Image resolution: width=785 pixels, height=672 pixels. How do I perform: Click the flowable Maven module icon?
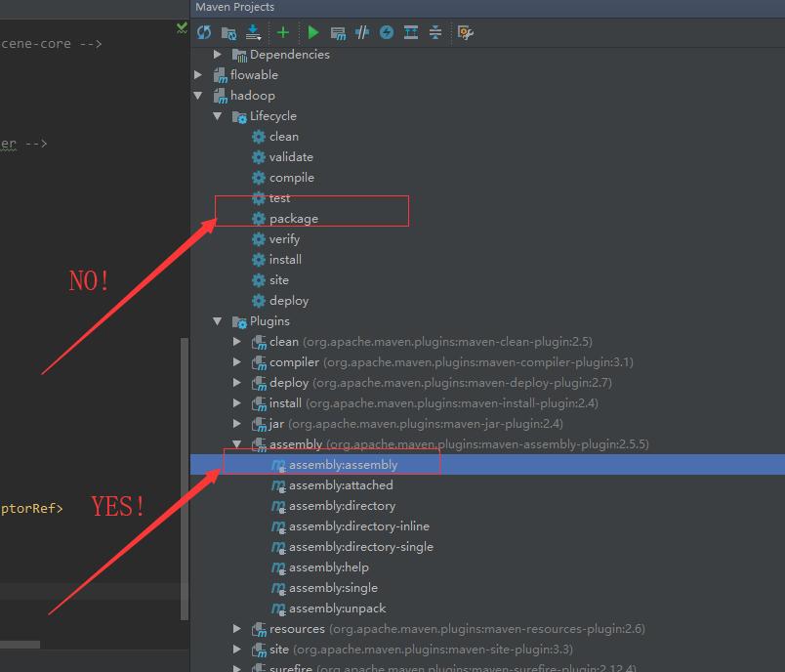tap(221, 75)
